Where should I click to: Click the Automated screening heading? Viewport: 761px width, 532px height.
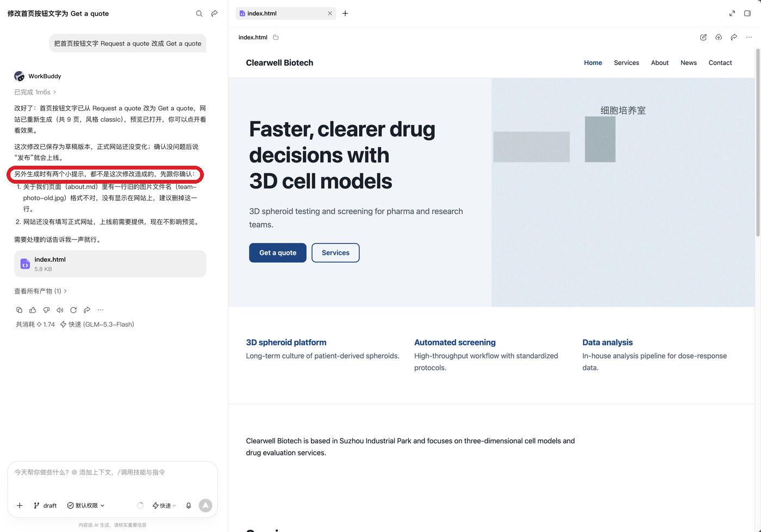click(455, 342)
